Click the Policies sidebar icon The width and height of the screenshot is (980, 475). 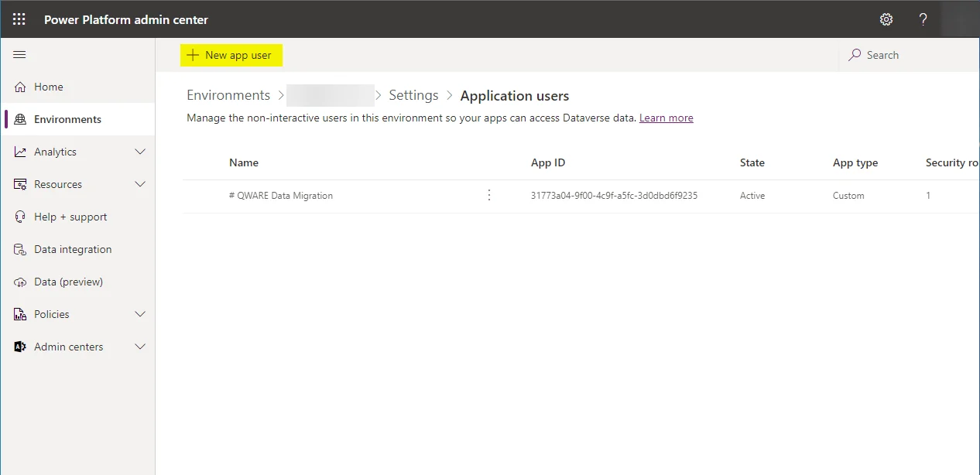[x=21, y=314]
